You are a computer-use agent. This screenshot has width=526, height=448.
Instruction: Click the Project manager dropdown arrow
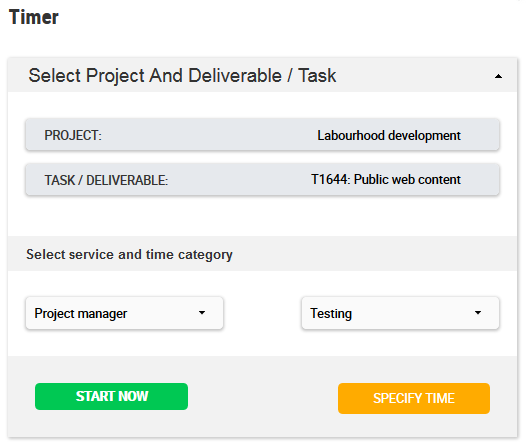point(202,313)
